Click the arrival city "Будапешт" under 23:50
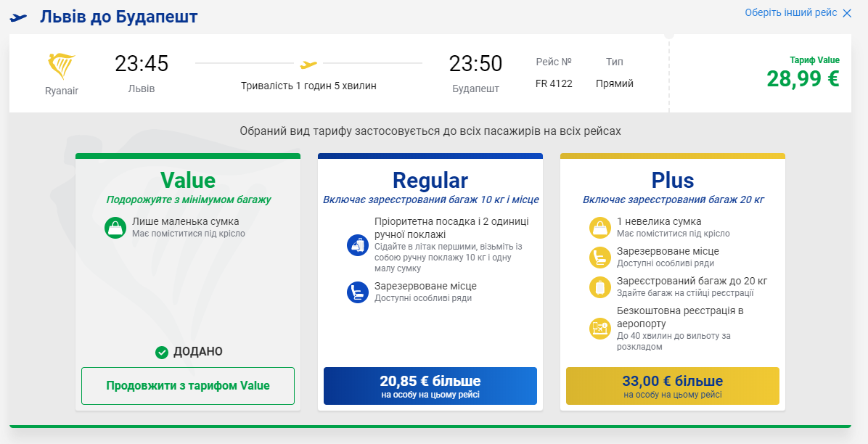 pos(475,89)
